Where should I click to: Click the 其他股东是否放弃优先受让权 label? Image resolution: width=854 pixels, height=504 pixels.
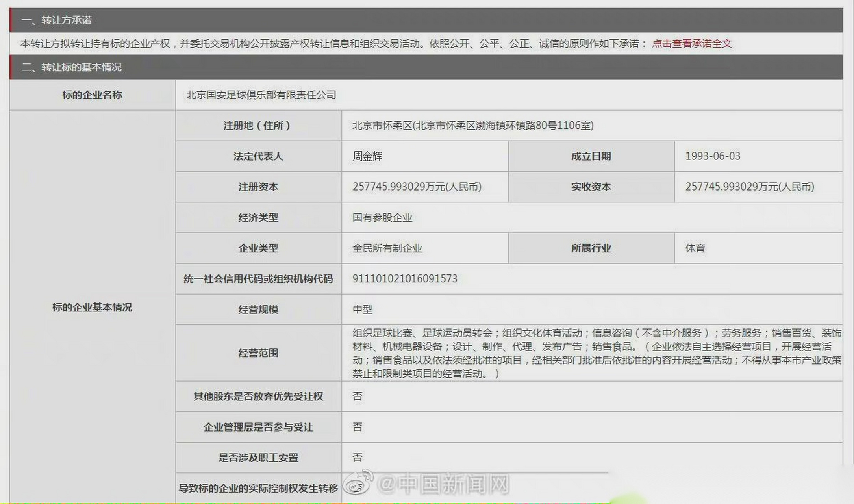click(258, 397)
